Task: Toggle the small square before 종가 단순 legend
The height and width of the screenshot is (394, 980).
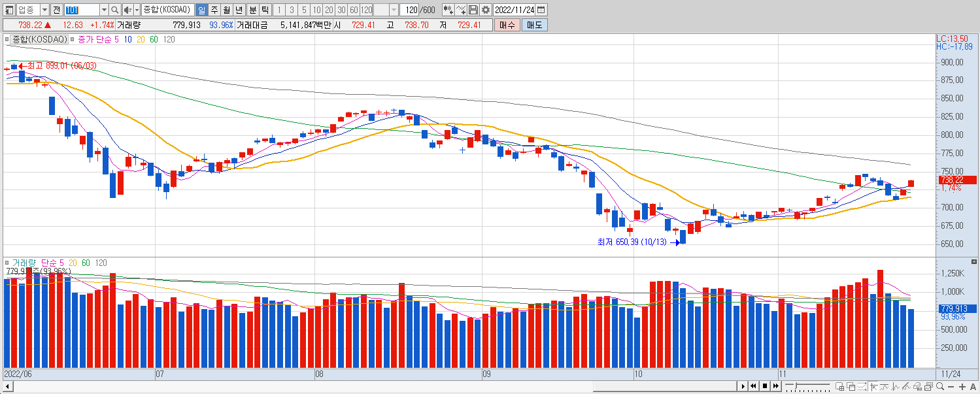Action: coord(73,40)
